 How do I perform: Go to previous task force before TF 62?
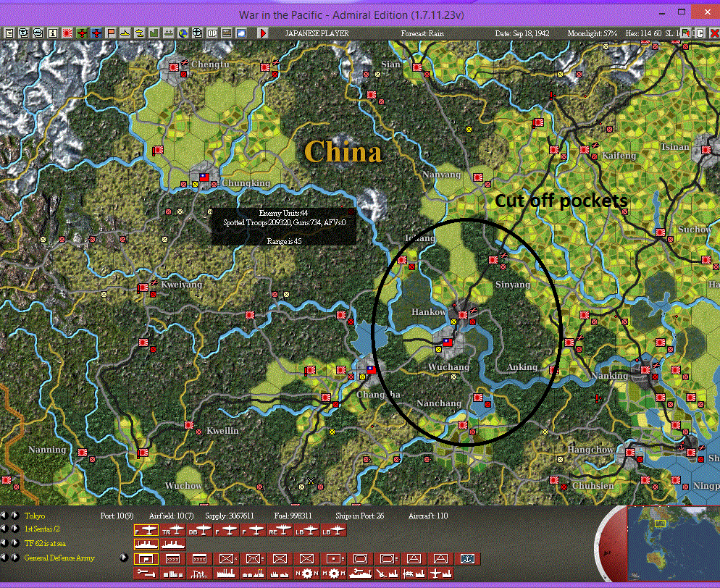(x=4, y=544)
